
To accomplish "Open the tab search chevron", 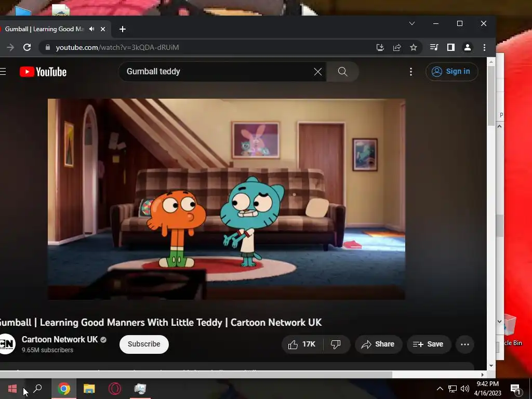I will (x=412, y=23).
